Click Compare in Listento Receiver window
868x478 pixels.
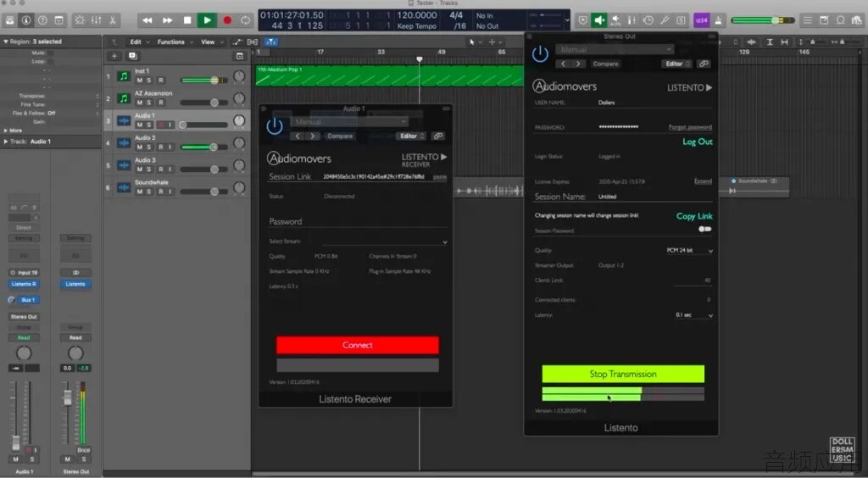coord(340,136)
